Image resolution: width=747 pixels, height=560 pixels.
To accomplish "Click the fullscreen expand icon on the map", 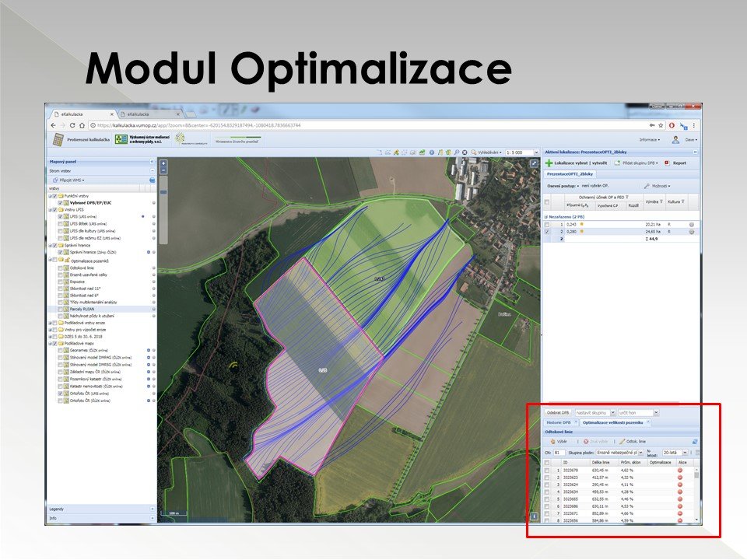I will click(x=534, y=163).
